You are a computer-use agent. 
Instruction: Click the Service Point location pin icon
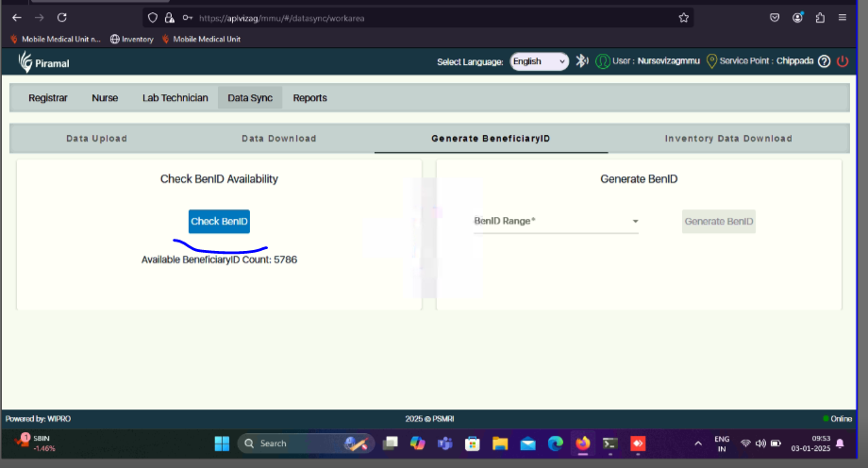(x=710, y=61)
